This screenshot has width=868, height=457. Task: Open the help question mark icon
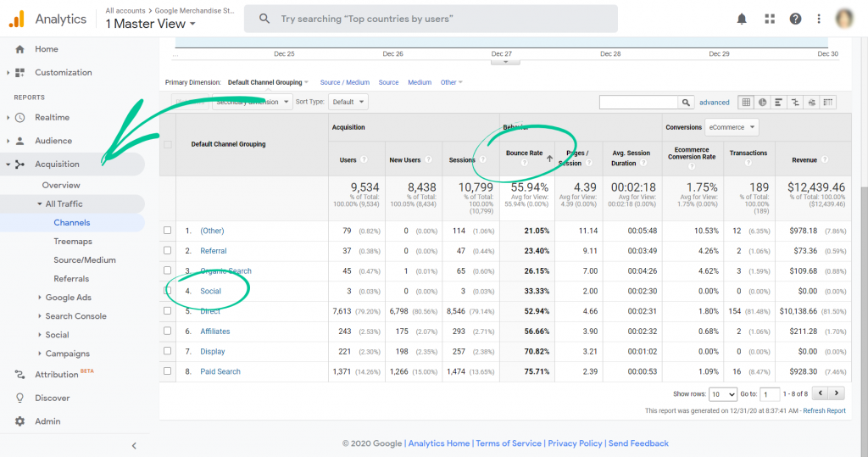[795, 19]
